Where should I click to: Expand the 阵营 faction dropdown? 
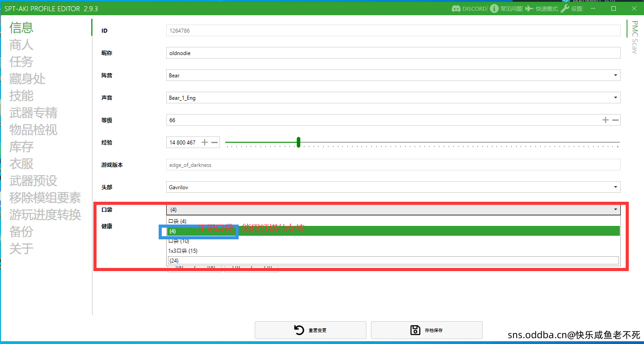(x=615, y=75)
